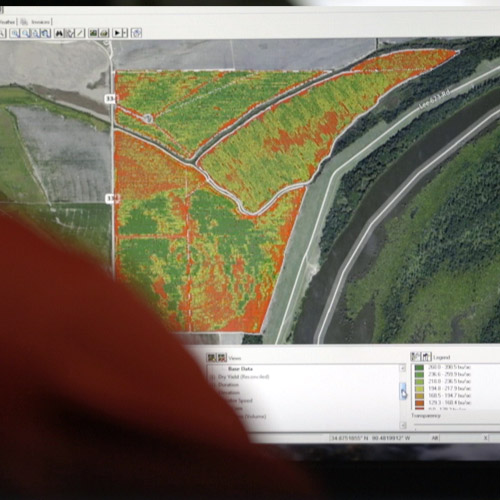
Task: Click first icon left of Views label
Action: [x=212, y=358]
